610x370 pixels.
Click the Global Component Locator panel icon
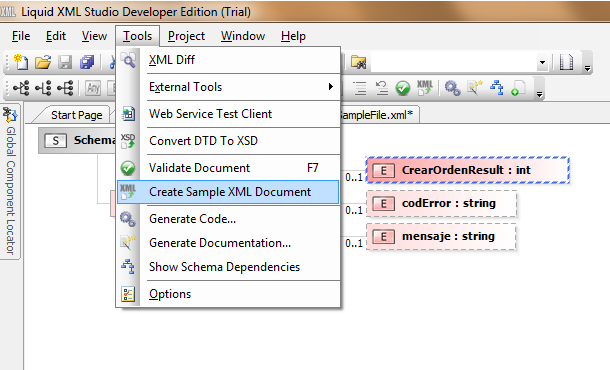click(x=10, y=115)
